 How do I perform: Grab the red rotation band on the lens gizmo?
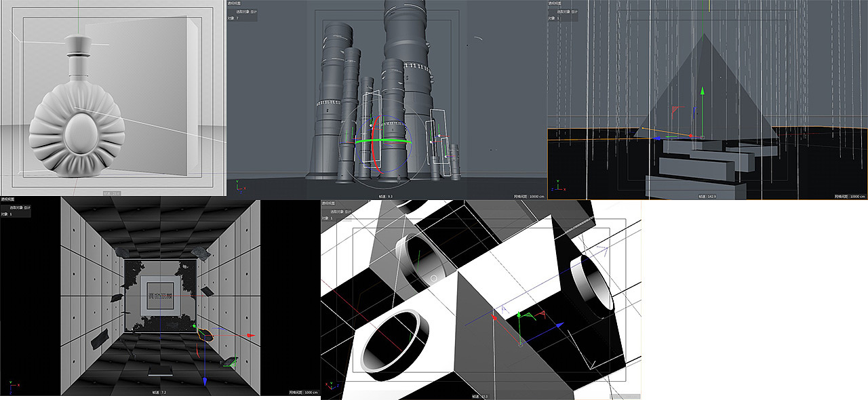coord(372,146)
